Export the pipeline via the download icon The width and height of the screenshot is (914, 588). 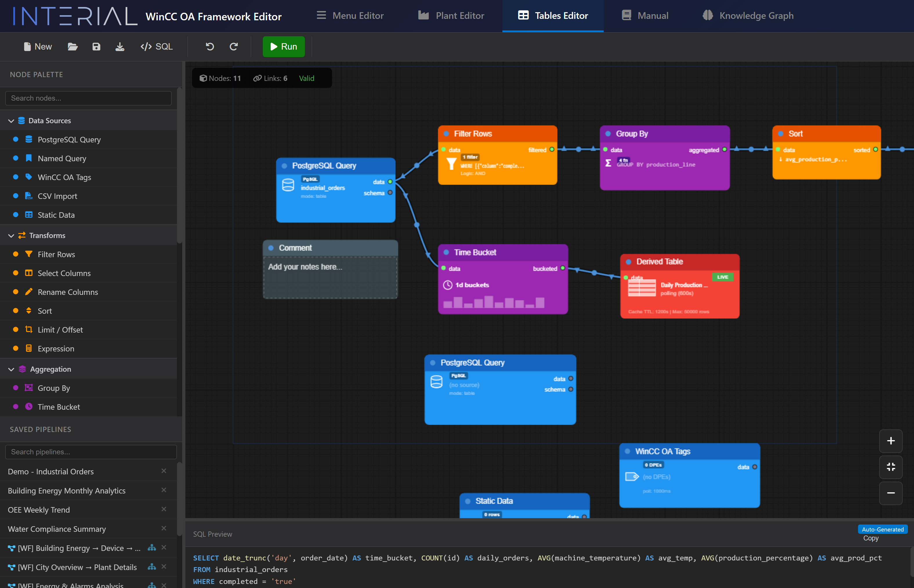(x=120, y=46)
